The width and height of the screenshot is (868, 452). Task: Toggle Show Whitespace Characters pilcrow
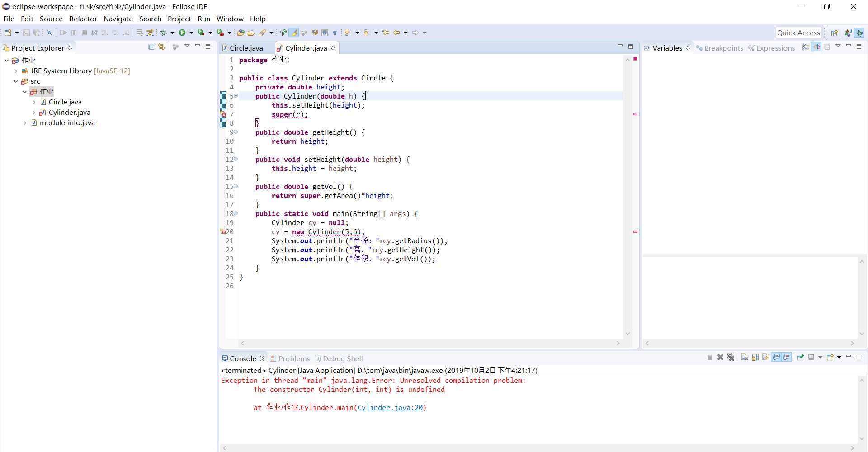click(335, 33)
